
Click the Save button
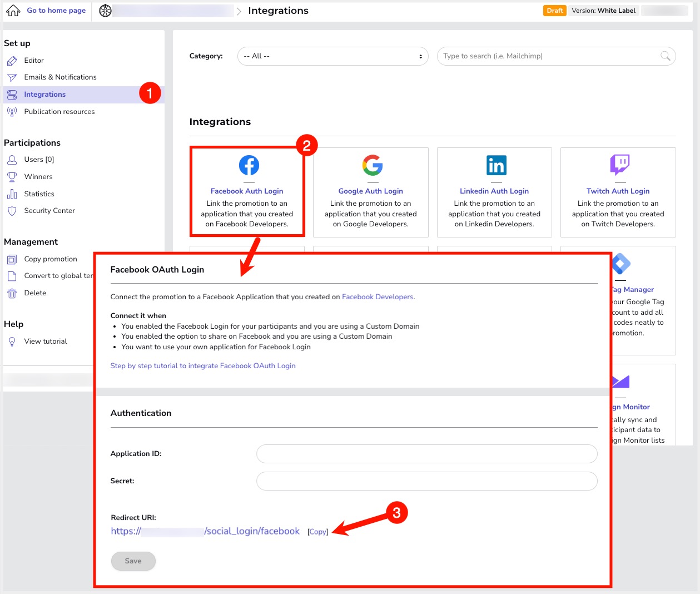[x=133, y=561]
